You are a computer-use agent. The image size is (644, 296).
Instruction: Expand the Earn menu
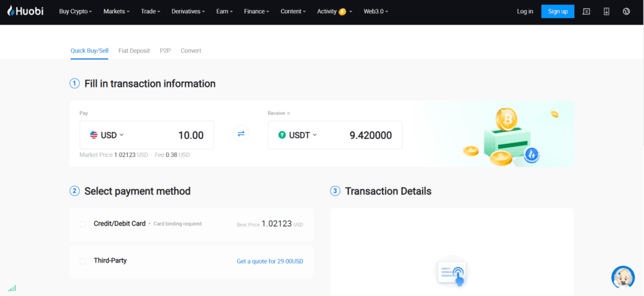(225, 11)
